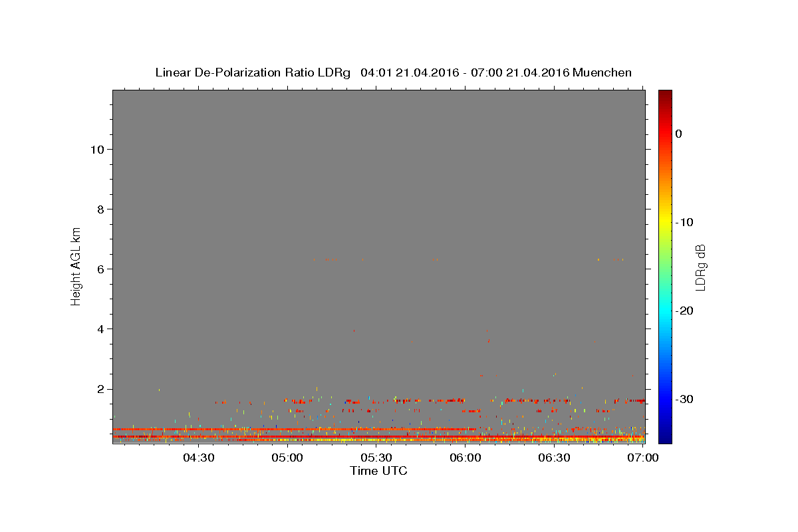
Task: Click the cyan region of the colorbar
Action: coord(665,311)
